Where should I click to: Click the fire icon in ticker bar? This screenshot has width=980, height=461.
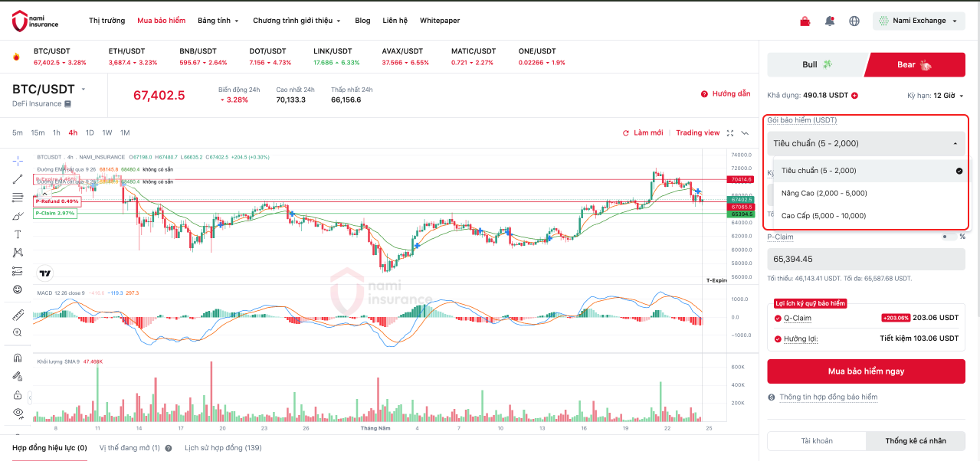point(16,57)
